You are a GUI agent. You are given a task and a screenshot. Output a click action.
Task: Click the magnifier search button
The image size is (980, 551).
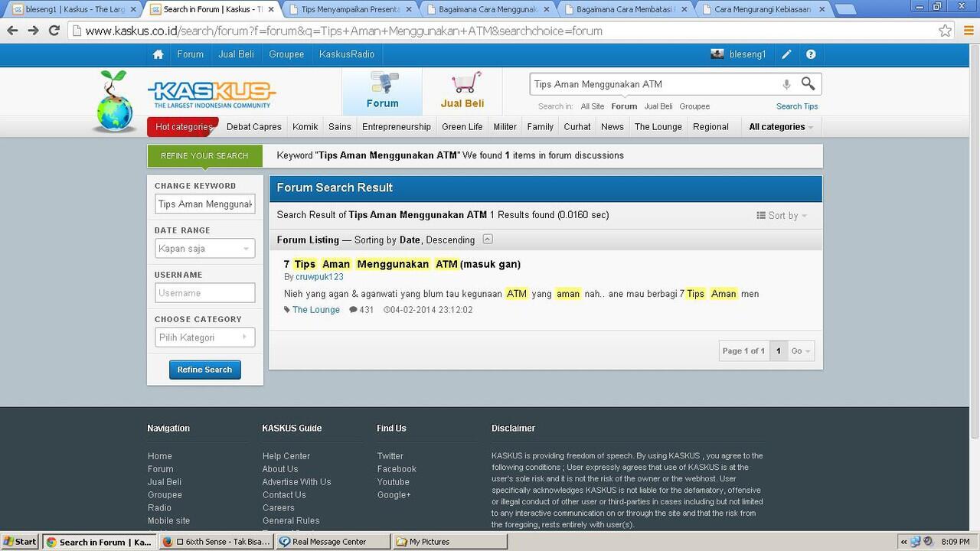808,83
